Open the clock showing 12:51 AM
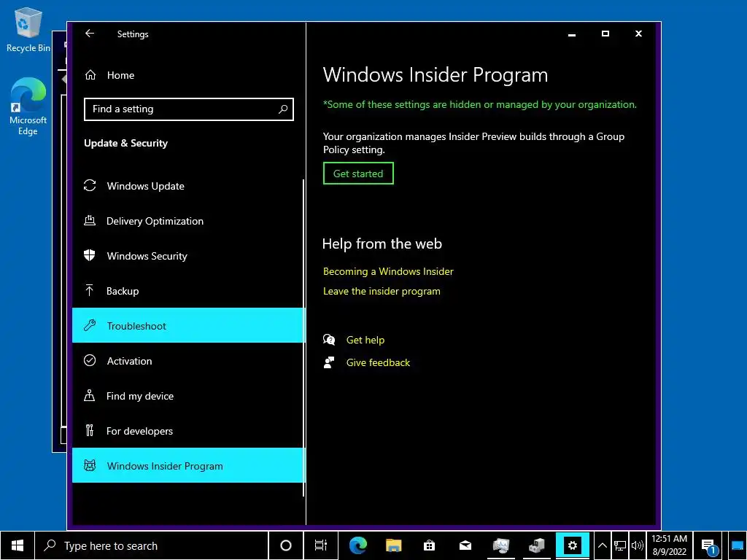This screenshot has height=560, width=747. pos(670,545)
